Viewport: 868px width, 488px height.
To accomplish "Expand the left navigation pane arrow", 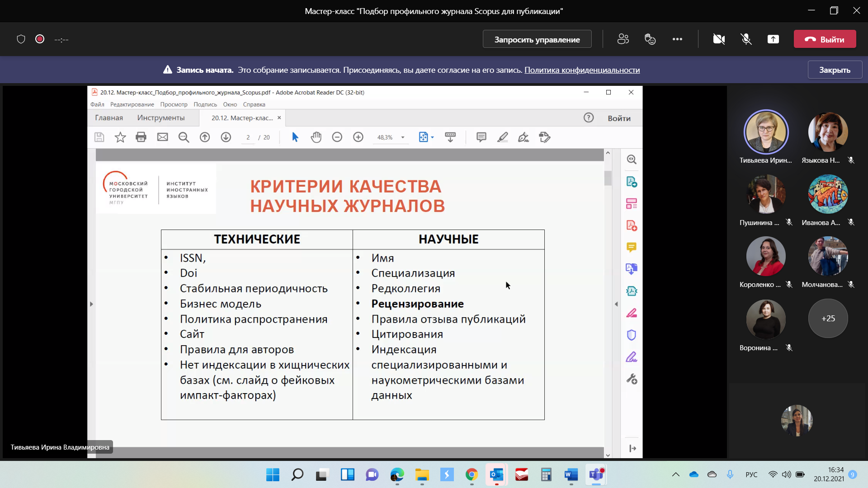I will (91, 304).
